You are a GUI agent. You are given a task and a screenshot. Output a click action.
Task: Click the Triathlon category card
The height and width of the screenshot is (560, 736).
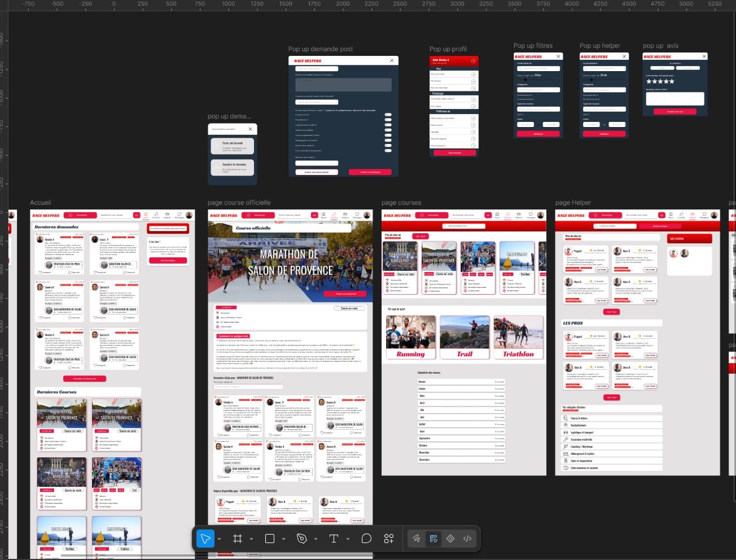(518, 338)
